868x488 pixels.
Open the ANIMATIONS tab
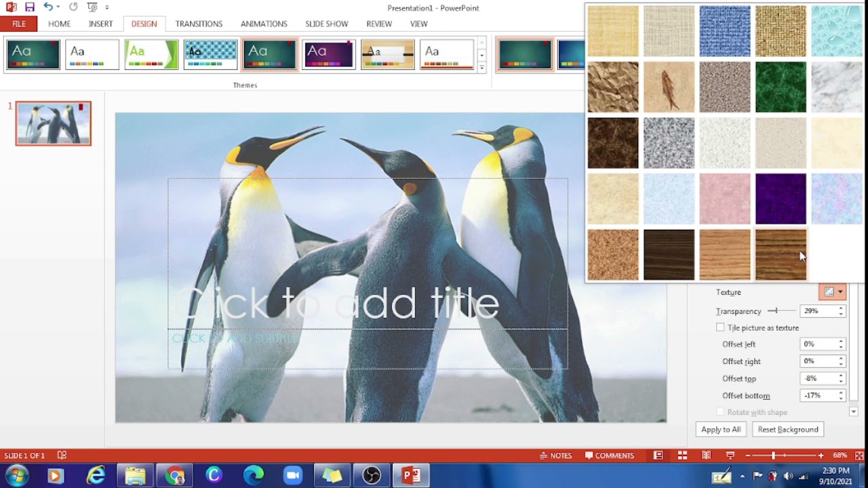click(x=264, y=24)
